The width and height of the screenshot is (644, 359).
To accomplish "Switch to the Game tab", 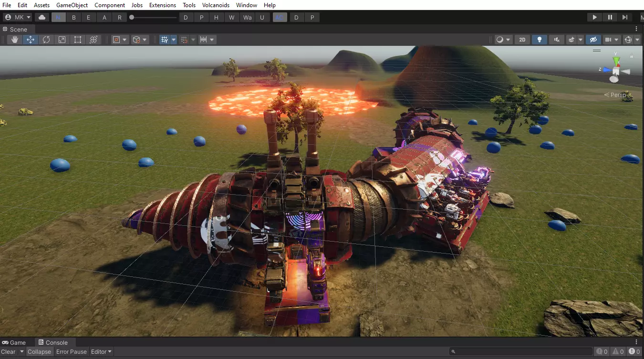I will pos(14,342).
